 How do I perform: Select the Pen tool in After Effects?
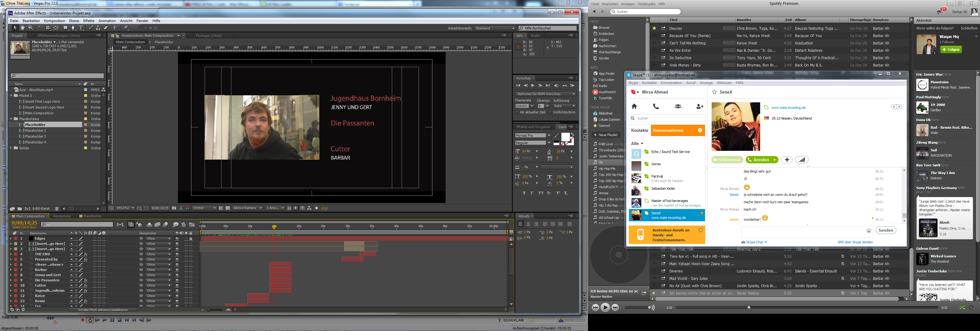tap(73, 28)
